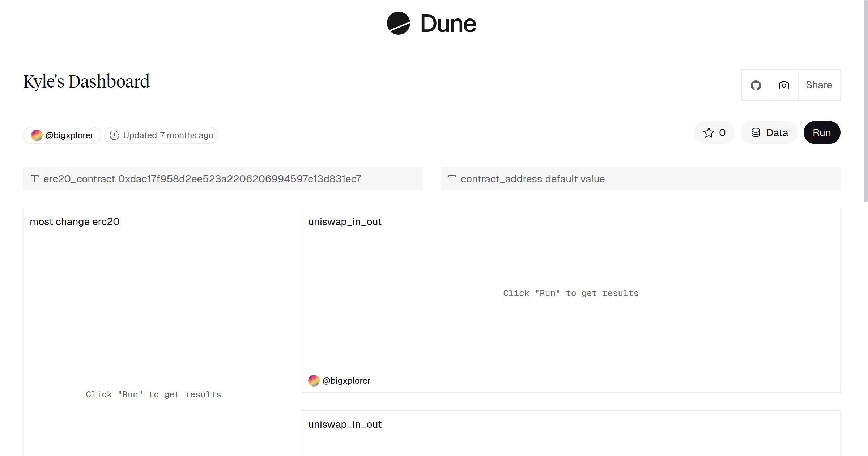Open @bigxplorer link under uniswap_in_out chart
868x456 pixels.
click(x=346, y=381)
